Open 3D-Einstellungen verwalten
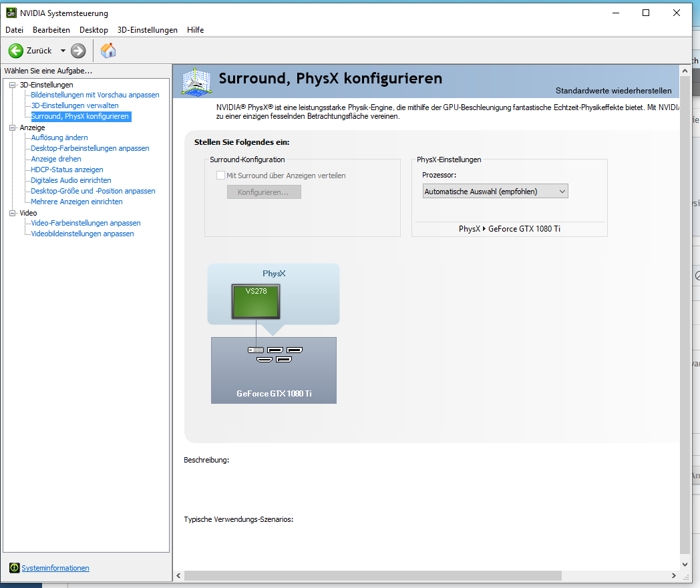Screen dimensions: 700x588 (x=75, y=105)
